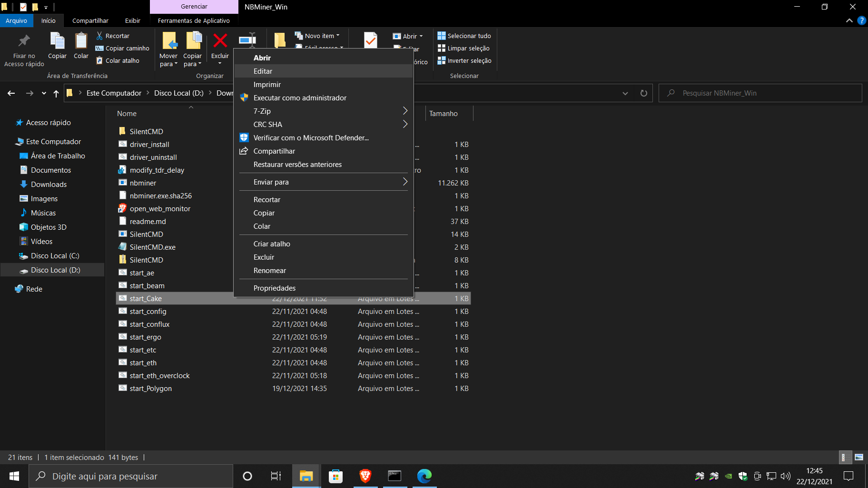Click Limpar seleção in the ribbon

click(464, 48)
